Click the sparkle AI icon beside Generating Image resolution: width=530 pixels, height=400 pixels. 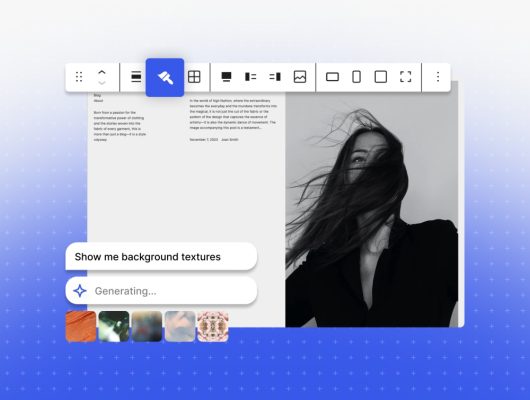80,291
